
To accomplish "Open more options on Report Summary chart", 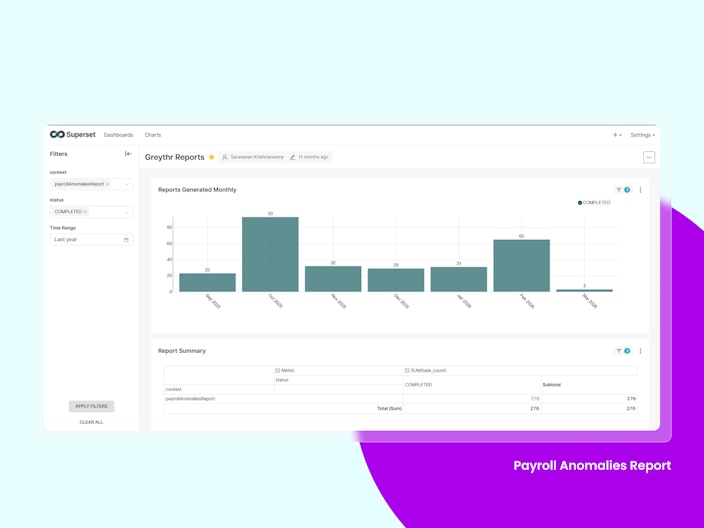I will [x=640, y=351].
